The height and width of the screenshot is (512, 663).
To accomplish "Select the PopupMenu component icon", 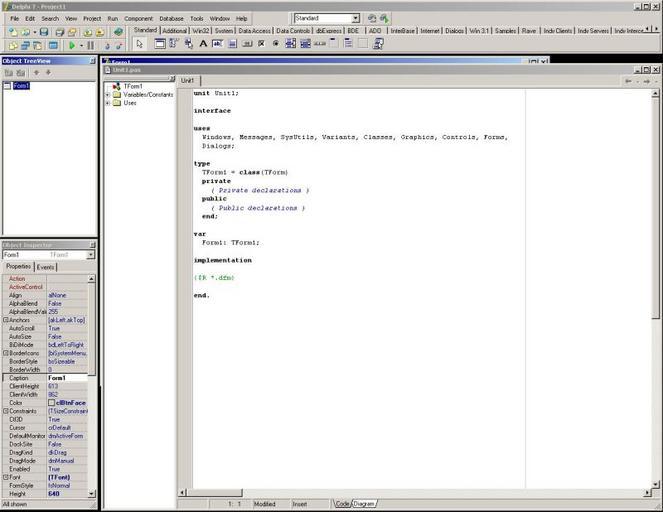I will pyautogui.click(x=189, y=44).
